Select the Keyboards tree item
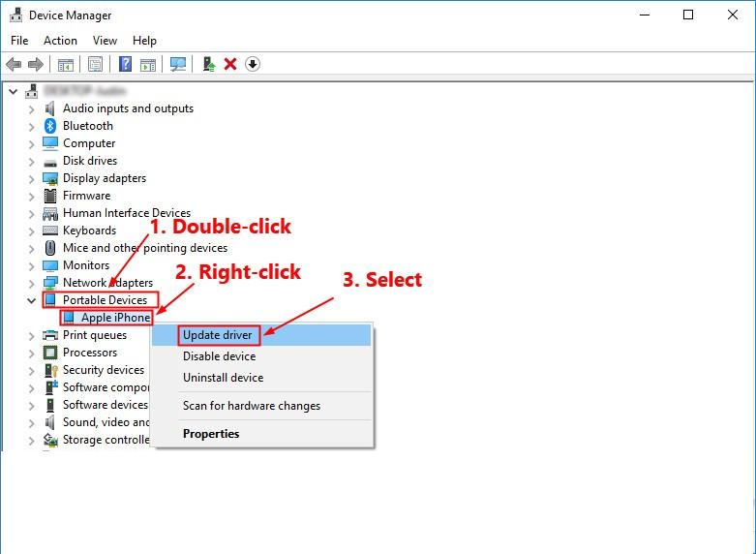This screenshot has width=756, height=554. tap(89, 231)
